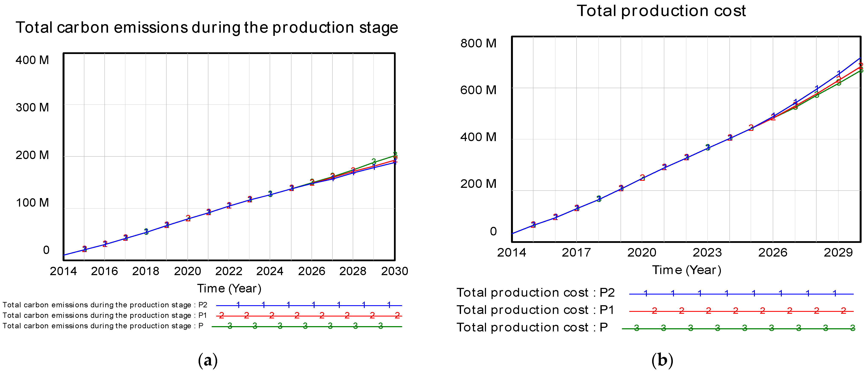Click the green P legend line sample for carbon emissions

pyautogui.click(x=307, y=326)
